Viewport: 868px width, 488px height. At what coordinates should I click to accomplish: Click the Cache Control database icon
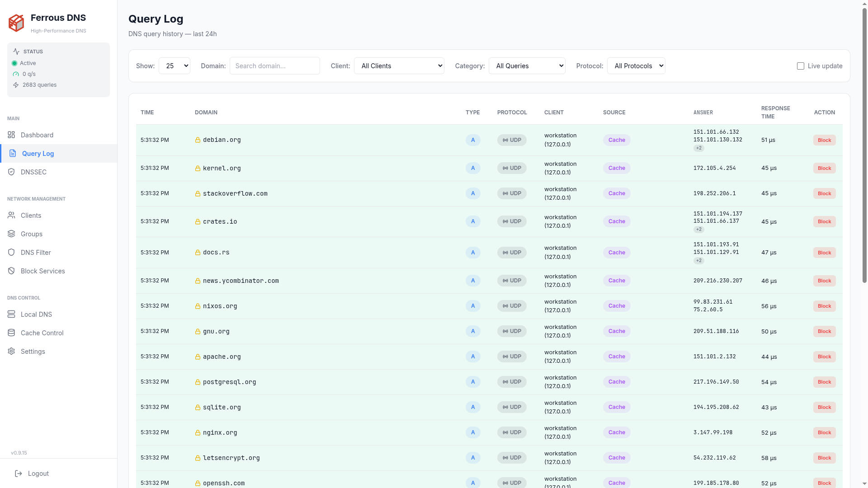tap(11, 333)
